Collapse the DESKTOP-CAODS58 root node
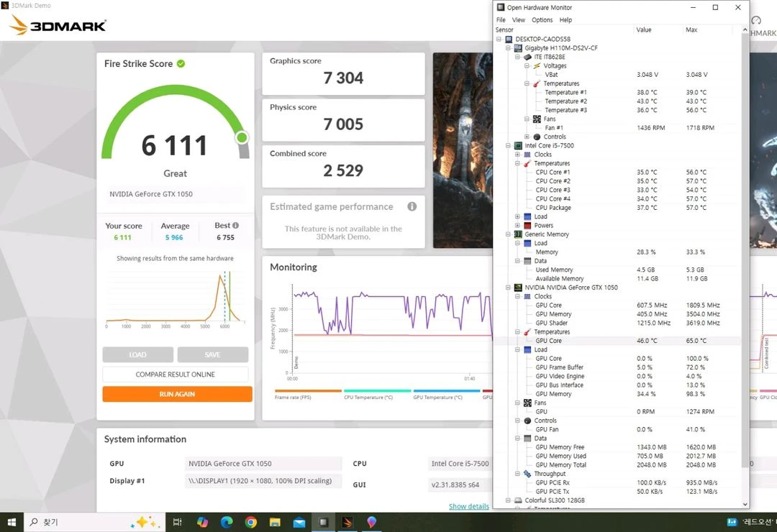777x532 pixels. click(x=499, y=39)
